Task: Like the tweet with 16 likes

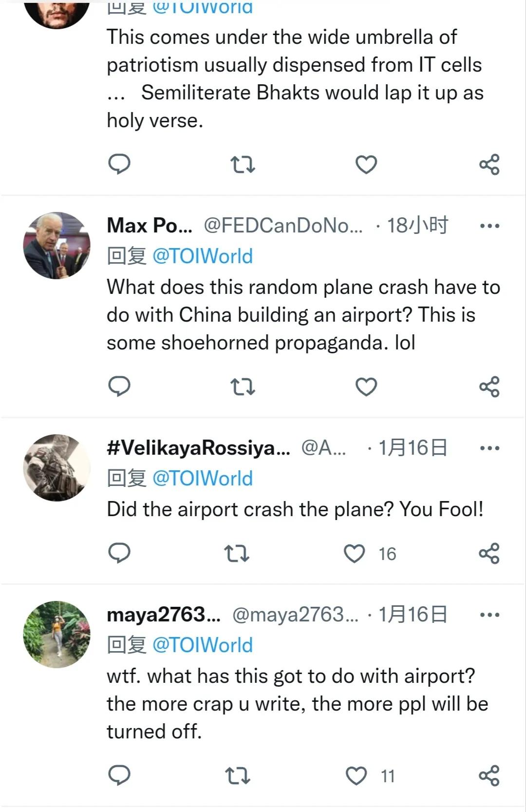Action: 355,554
